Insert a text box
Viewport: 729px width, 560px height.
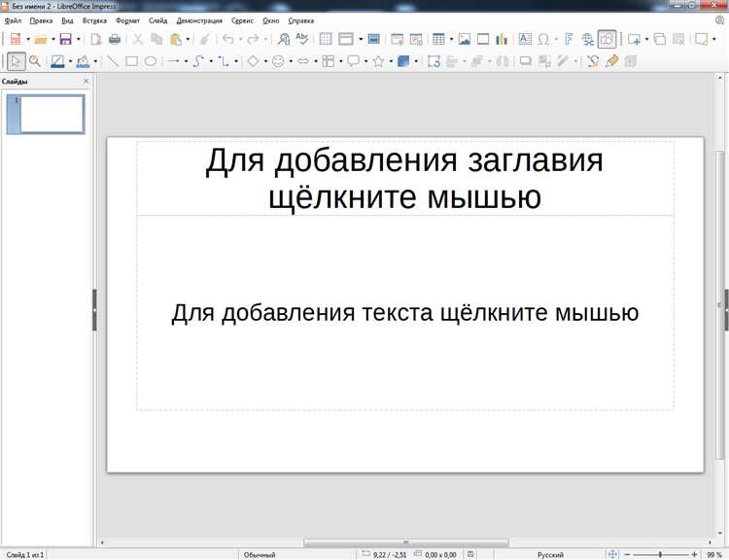[x=525, y=39]
